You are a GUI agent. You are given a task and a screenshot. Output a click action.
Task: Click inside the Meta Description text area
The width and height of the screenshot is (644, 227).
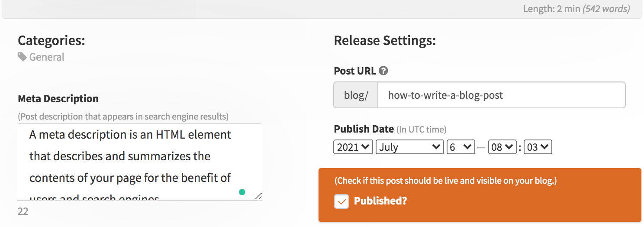140,162
